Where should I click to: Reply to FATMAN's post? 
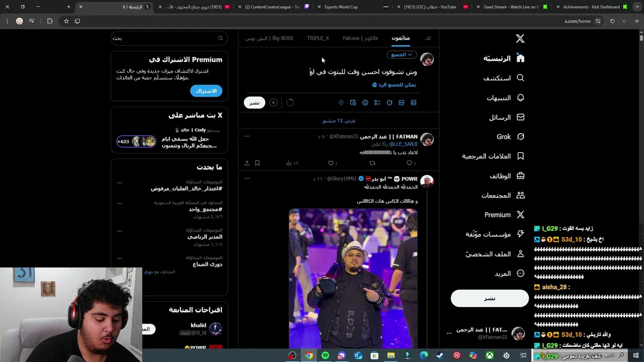pos(411,163)
